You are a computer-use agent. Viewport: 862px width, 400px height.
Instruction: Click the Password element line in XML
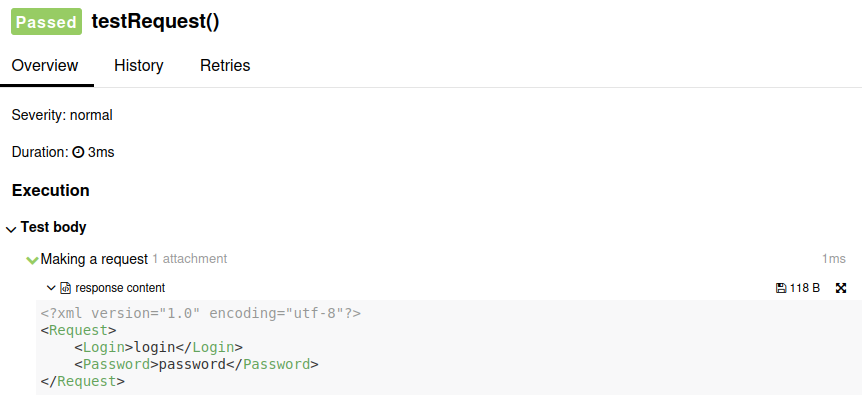pyautogui.click(x=196, y=364)
